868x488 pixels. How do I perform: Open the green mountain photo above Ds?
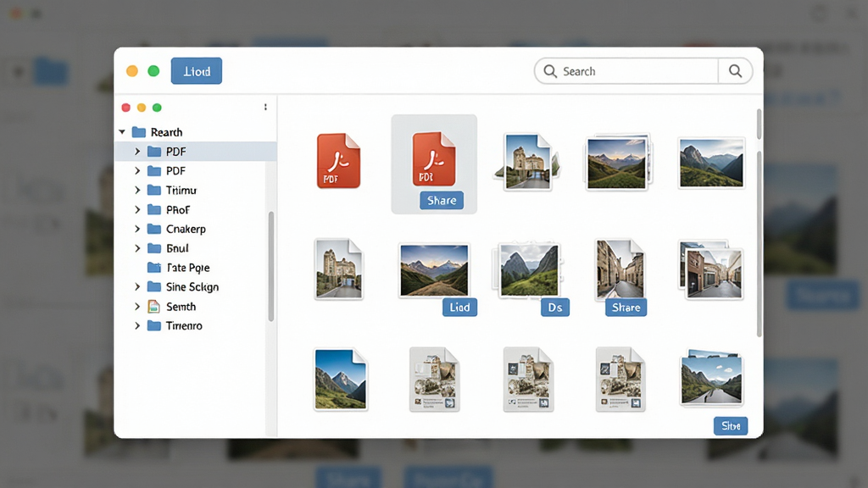coord(527,270)
